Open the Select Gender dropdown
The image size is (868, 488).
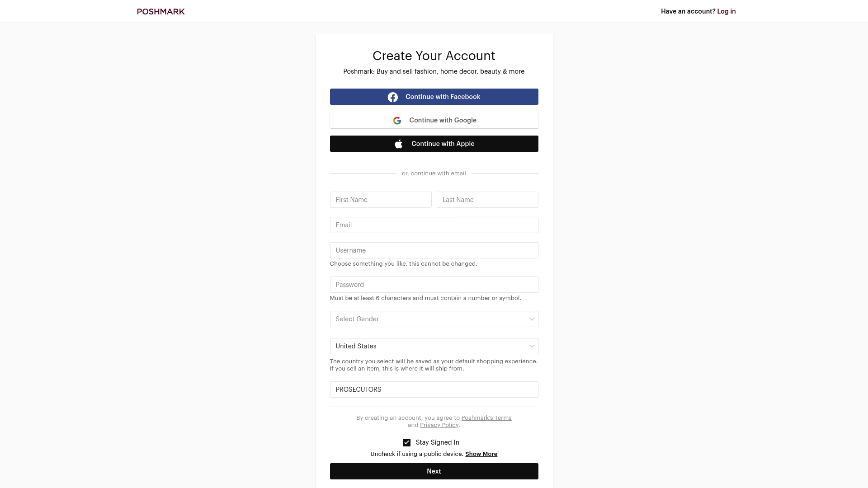(434, 319)
